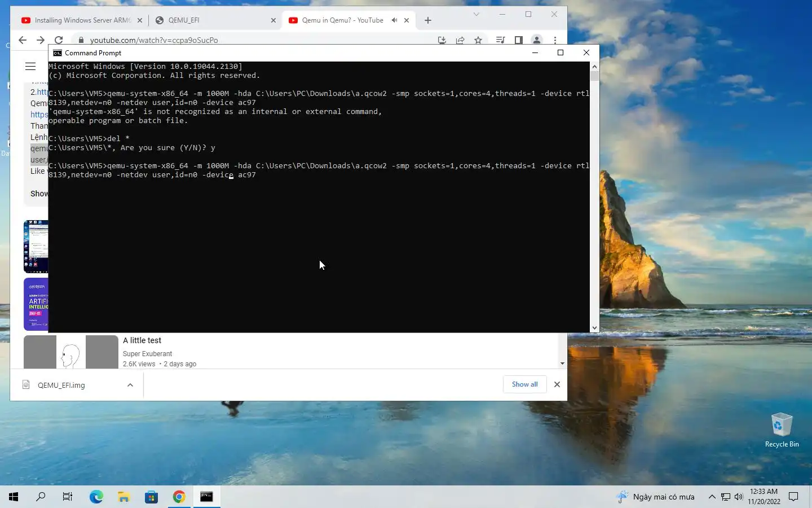Close the Installing Windows Server ARM tab

click(x=140, y=20)
